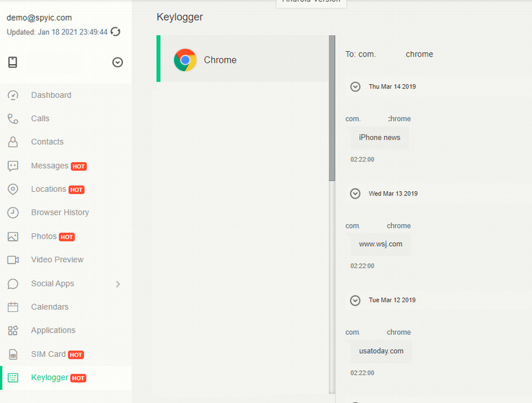The width and height of the screenshot is (532, 403).
Task: Open Messages in the sidebar
Action: point(50,166)
